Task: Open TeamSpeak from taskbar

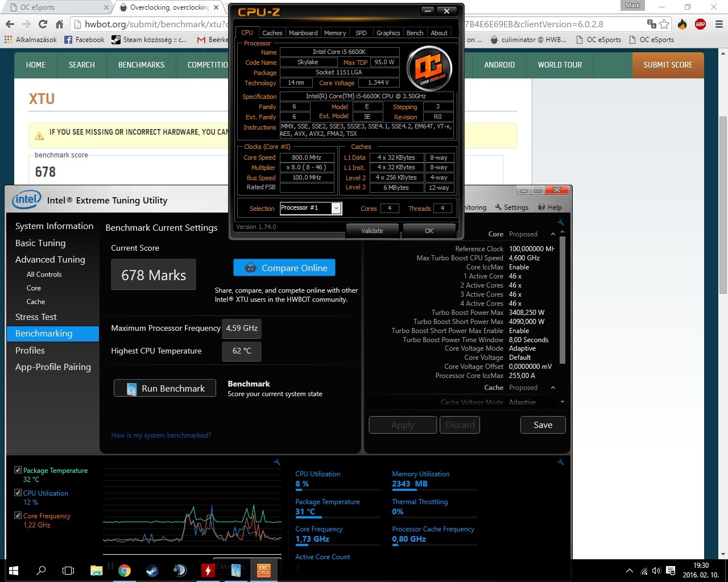Action: click(180, 571)
